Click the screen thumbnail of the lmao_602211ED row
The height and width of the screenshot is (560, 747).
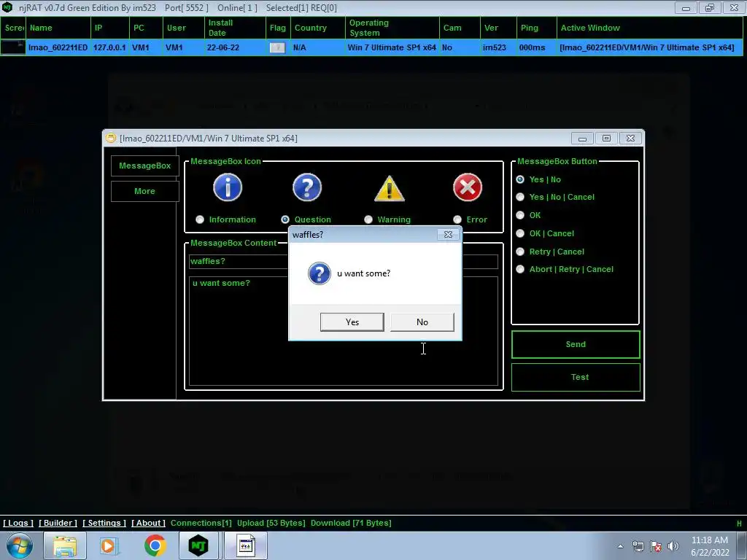click(13, 47)
